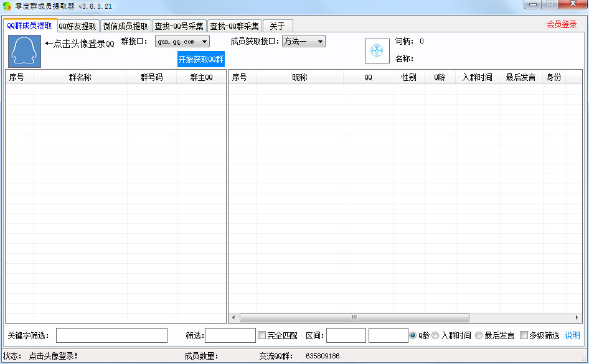Click the QQ column header in member list
The height and width of the screenshot is (364, 589).
368,77
